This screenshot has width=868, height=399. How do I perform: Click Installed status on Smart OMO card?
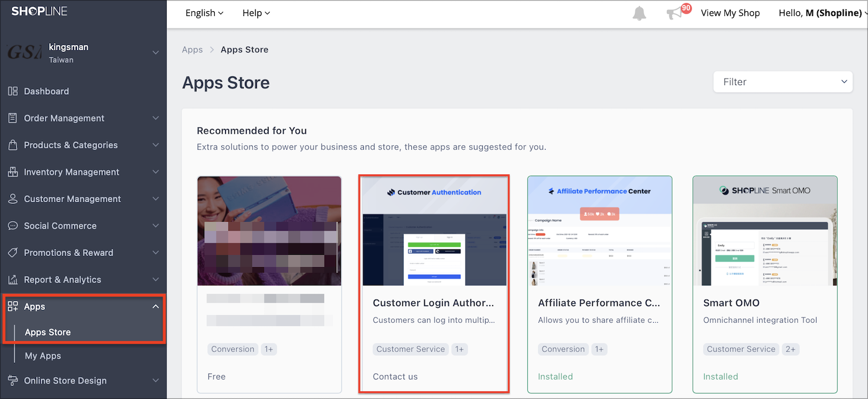[721, 377]
